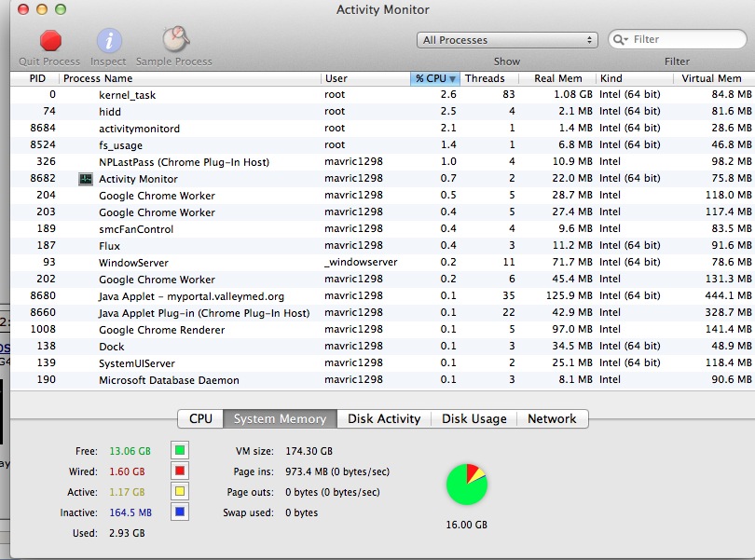755x560 pixels.
Task: Open the All Processes dropdown
Action: pos(507,40)
